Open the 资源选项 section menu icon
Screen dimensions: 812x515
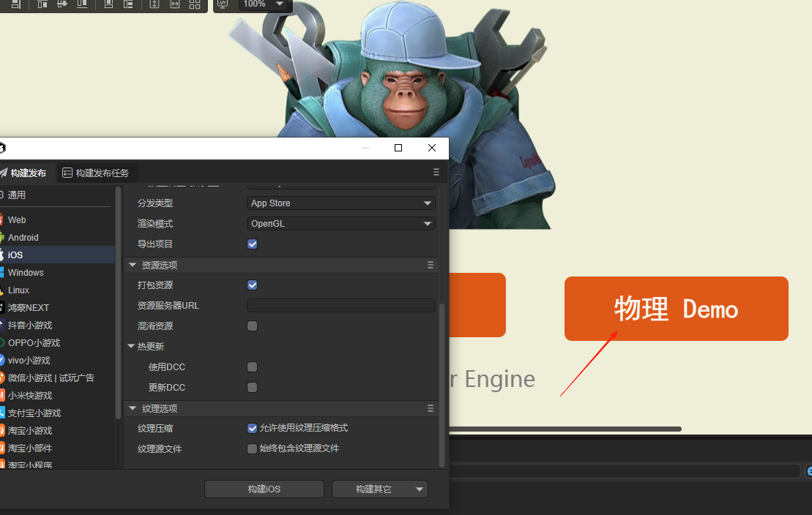431,265
